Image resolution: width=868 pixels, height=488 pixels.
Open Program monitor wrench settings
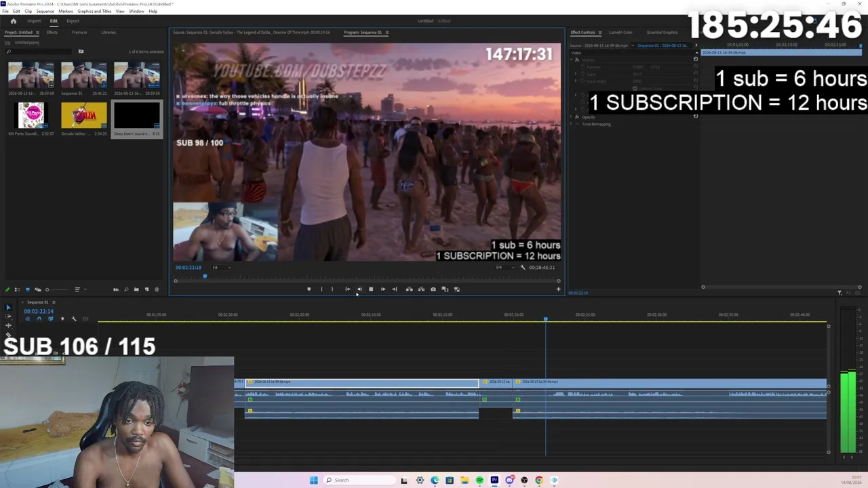(522, 267)
